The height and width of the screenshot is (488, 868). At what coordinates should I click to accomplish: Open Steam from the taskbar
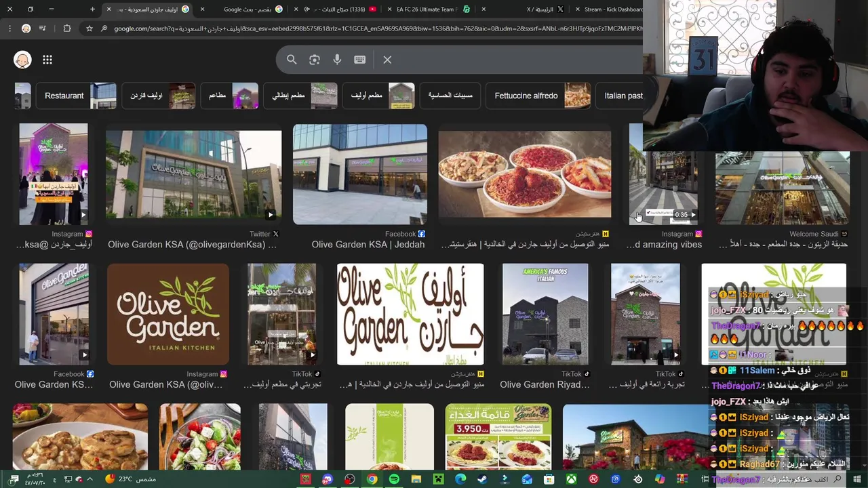click(x=482, y=479)
